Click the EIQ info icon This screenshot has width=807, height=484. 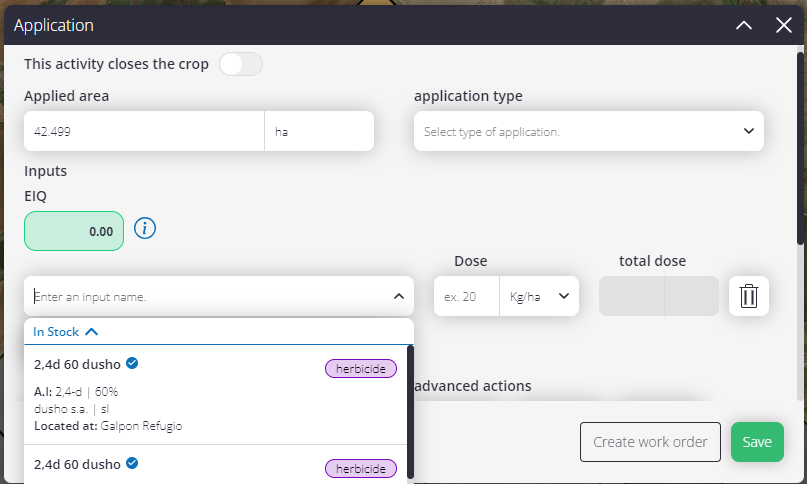[145, 228]
